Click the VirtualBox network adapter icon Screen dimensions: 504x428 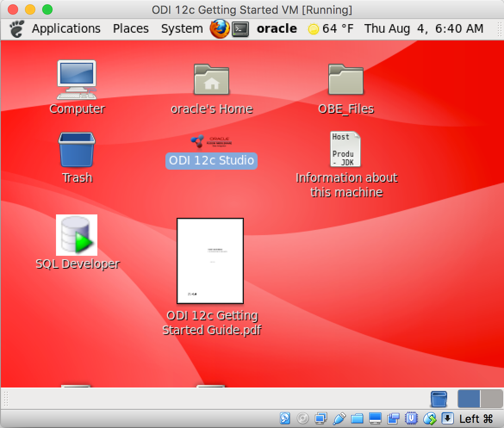coord(321,419)
